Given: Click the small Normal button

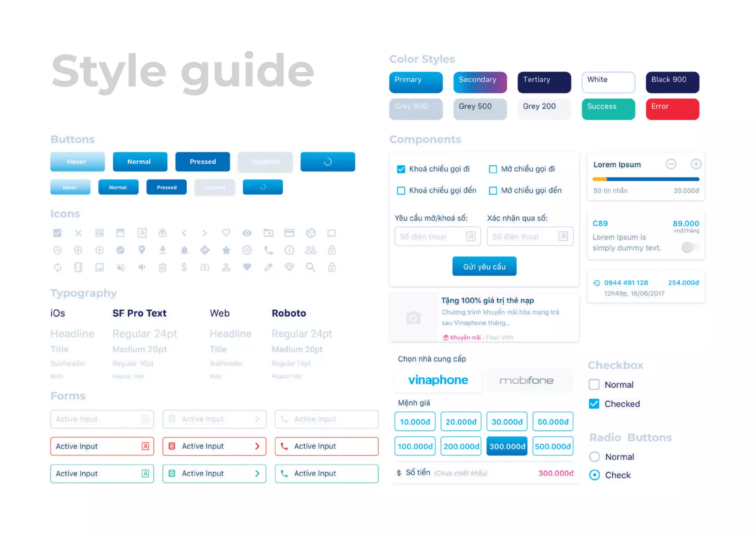Looking at the screenshot, I should [118, 187].
